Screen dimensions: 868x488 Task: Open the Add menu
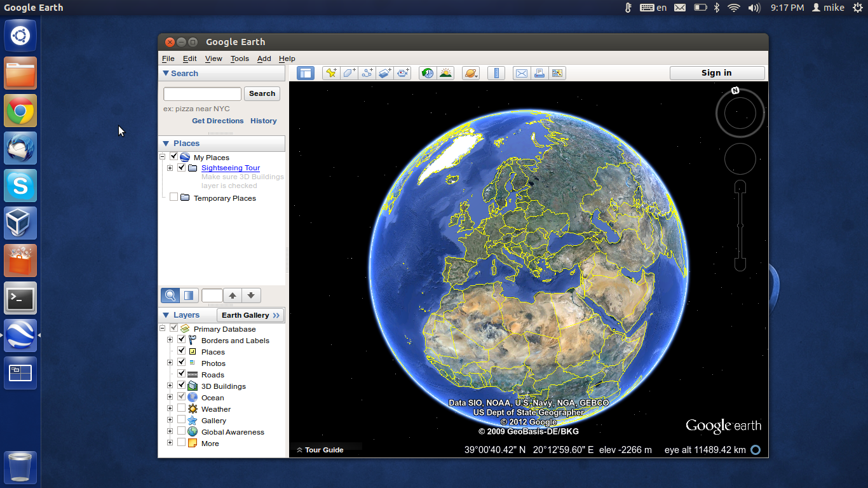pyautogui.click(x=264, y=58)
